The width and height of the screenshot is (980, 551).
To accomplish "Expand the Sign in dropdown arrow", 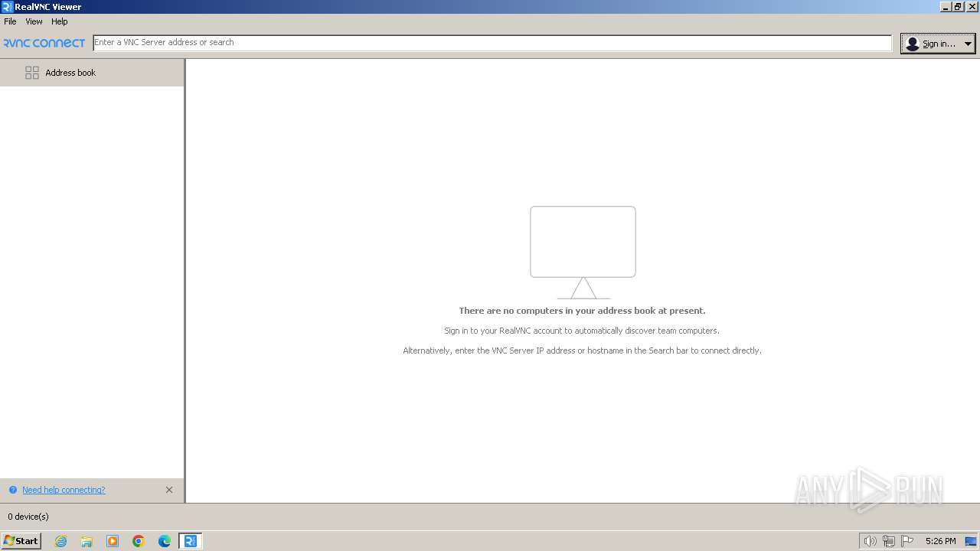I will pos(968,44).
